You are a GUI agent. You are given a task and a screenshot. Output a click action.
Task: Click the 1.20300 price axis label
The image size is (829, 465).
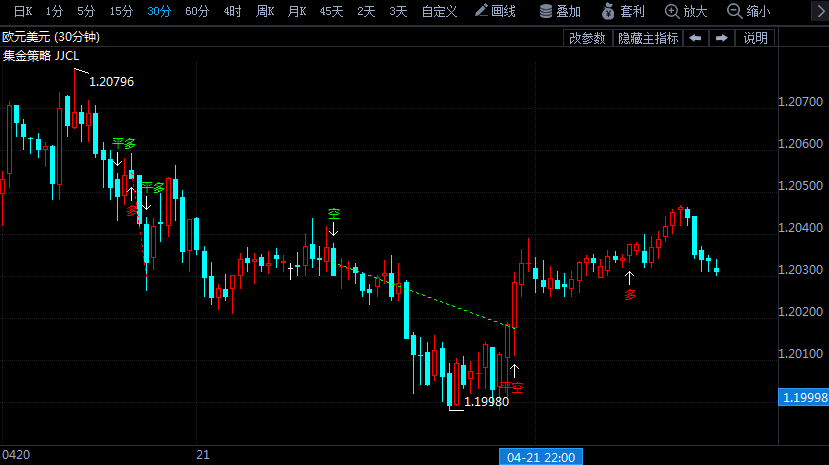[x=800, y=269]
